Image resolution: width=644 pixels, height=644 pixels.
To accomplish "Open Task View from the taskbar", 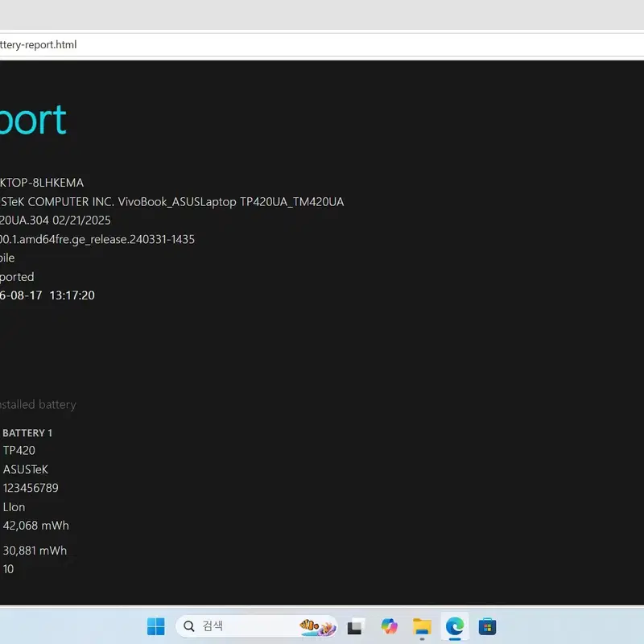I will pos(355,627).
